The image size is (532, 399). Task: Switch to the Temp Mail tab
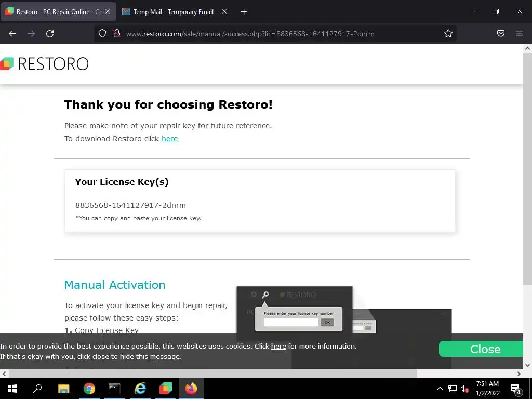point(174,12)
